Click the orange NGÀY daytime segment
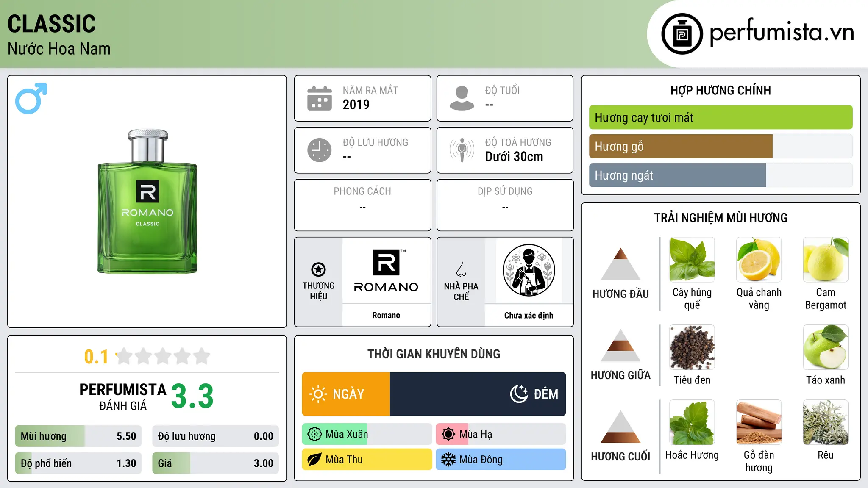The image size is (868, 488). [x=346, y=394]
